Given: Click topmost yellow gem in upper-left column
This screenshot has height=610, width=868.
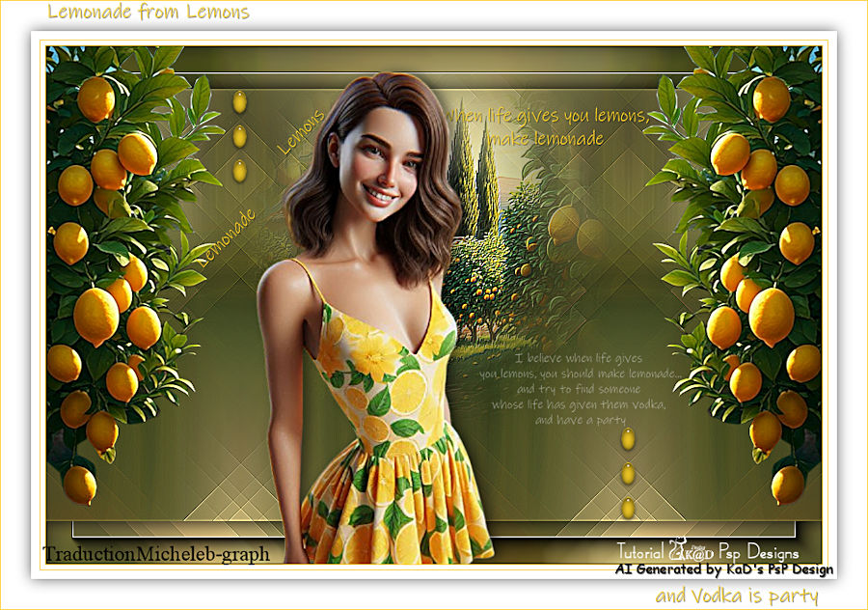Looking at the screenshot, I should (239, 101).
